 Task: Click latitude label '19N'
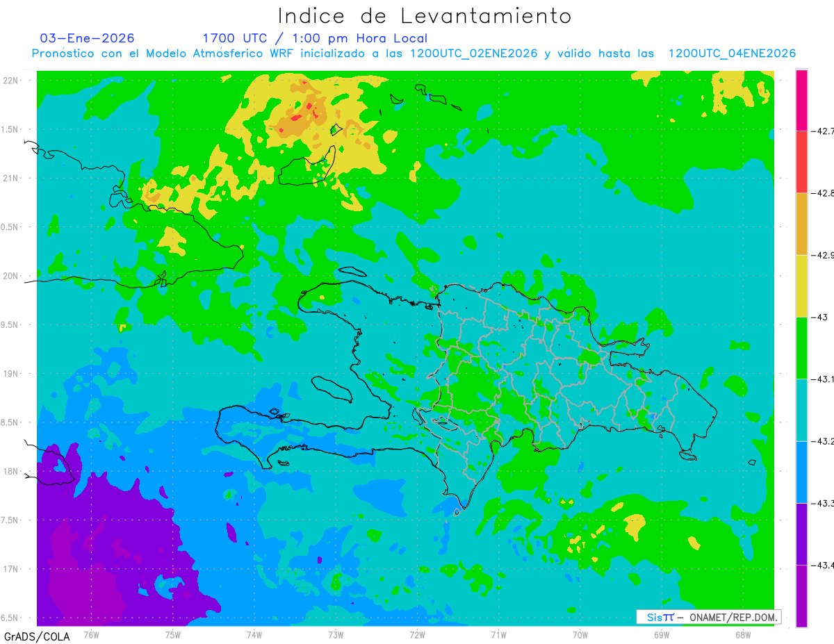10,373
